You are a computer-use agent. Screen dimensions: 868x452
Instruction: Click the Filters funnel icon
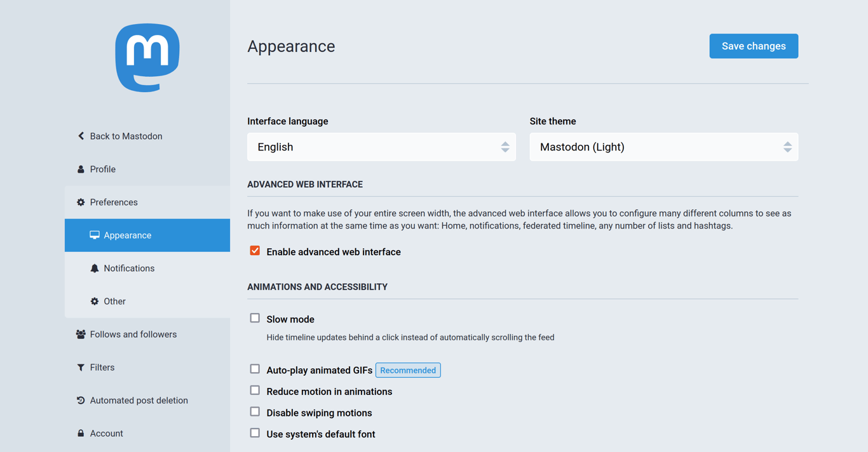[81, 368]
